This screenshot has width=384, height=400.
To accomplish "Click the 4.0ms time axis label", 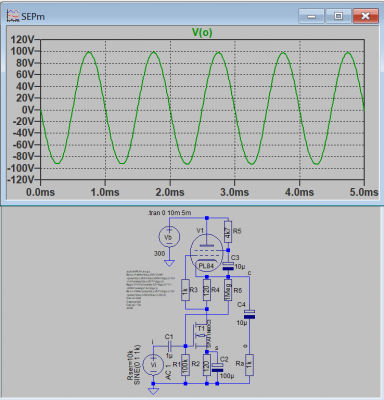I will (x=299, y=192).
